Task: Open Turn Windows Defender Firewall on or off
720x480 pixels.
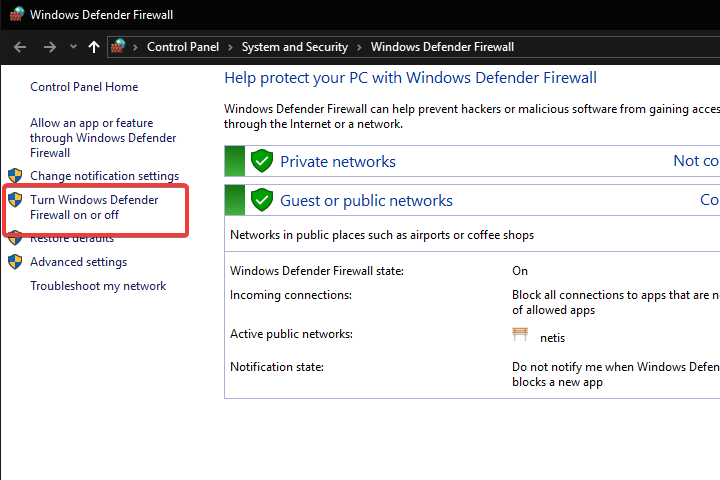Action: coord(94,207)
